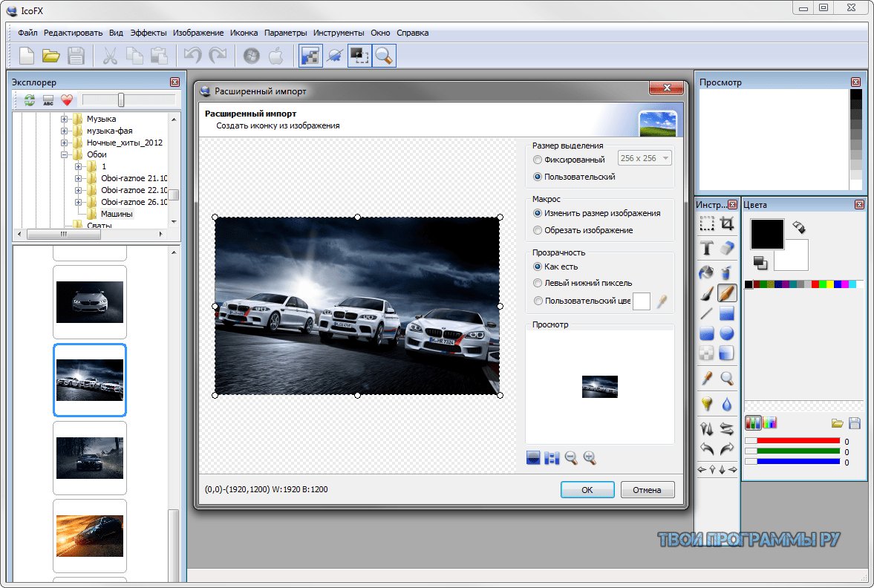Select the Color Picker eyedropper tool
Viewport: 874px width, 588px height.
707,379
